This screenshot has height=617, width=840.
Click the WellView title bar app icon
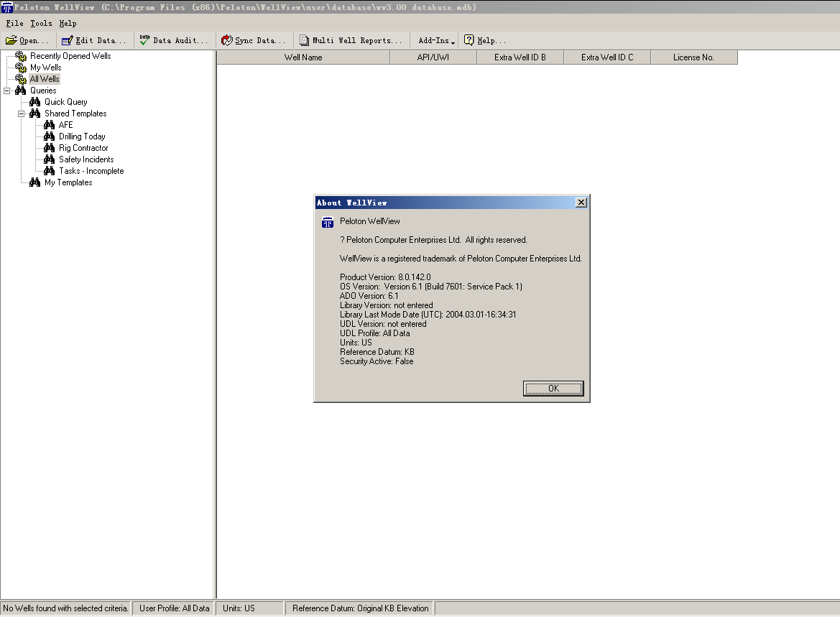(x=7, y=7)
